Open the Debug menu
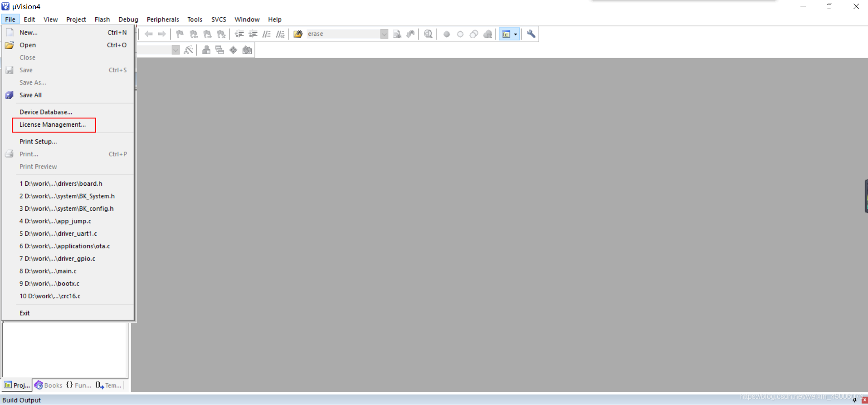The width and height of the screenshot is (868, 405). (x=128, y=20)
